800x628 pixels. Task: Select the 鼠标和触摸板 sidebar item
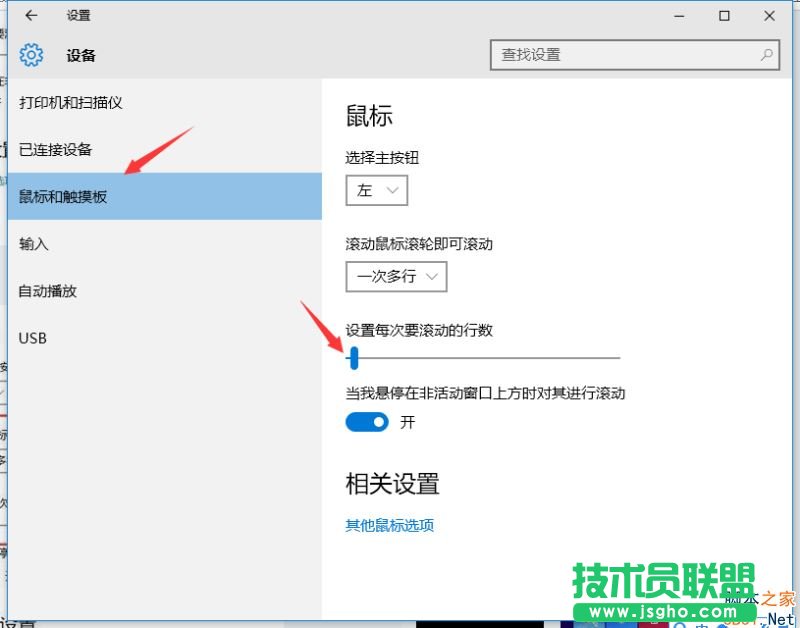pyautogui.click(x=76, y=195)
